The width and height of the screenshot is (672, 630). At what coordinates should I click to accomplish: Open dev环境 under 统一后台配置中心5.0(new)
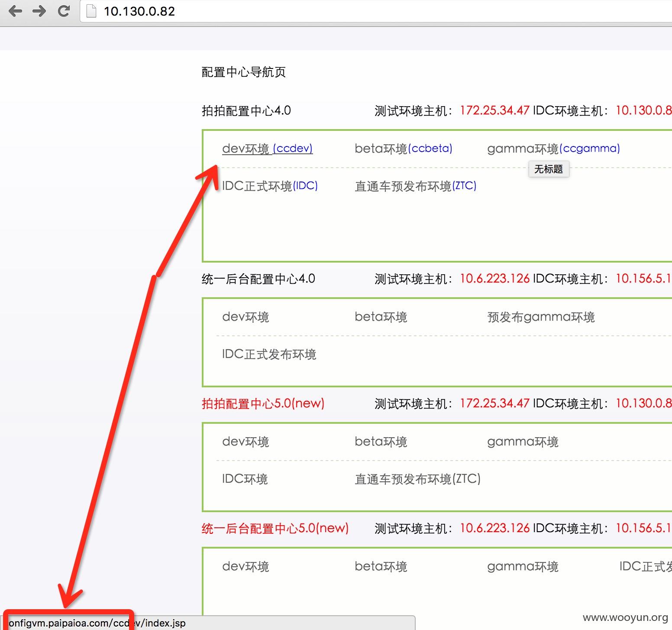click(x=246, y=566)
